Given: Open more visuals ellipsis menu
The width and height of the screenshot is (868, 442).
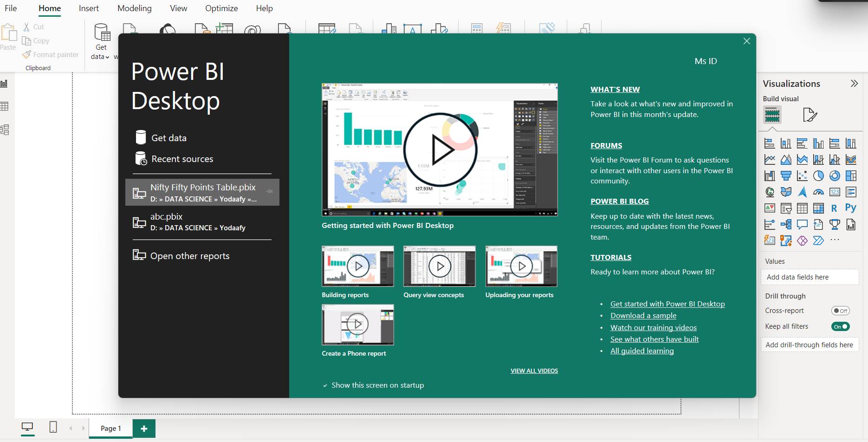Looking at the screenshot, I should coord(835,240).
